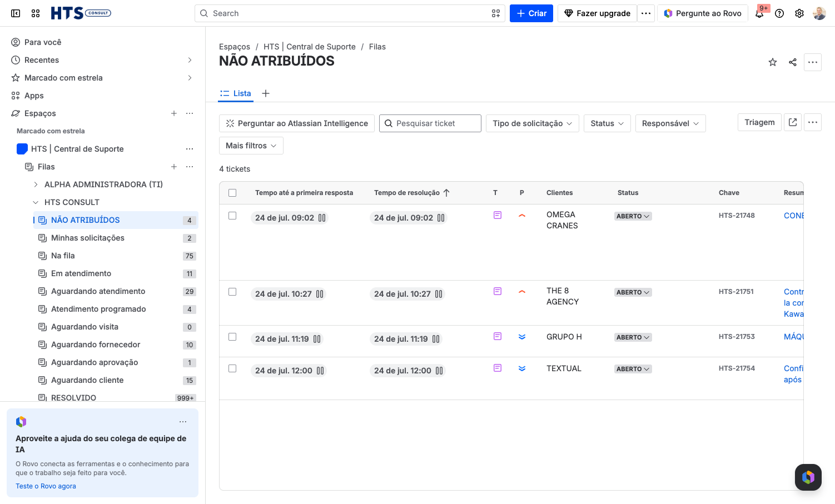Open the notifications bell icon
This screenshot has height=504, width=835.
759,13
